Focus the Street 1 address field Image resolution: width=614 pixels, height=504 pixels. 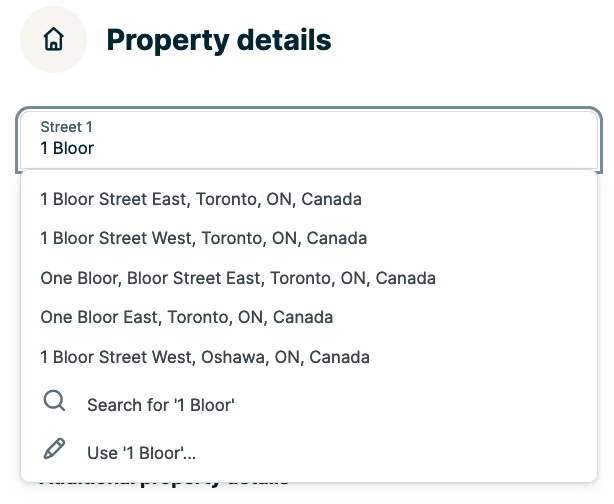coord(308,139)
